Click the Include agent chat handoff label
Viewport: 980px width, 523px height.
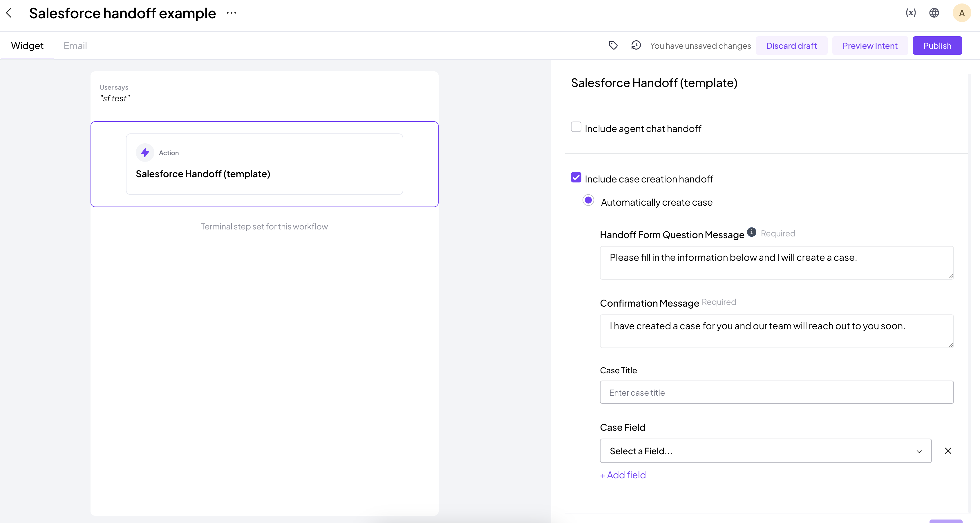(x=643, y=129)
